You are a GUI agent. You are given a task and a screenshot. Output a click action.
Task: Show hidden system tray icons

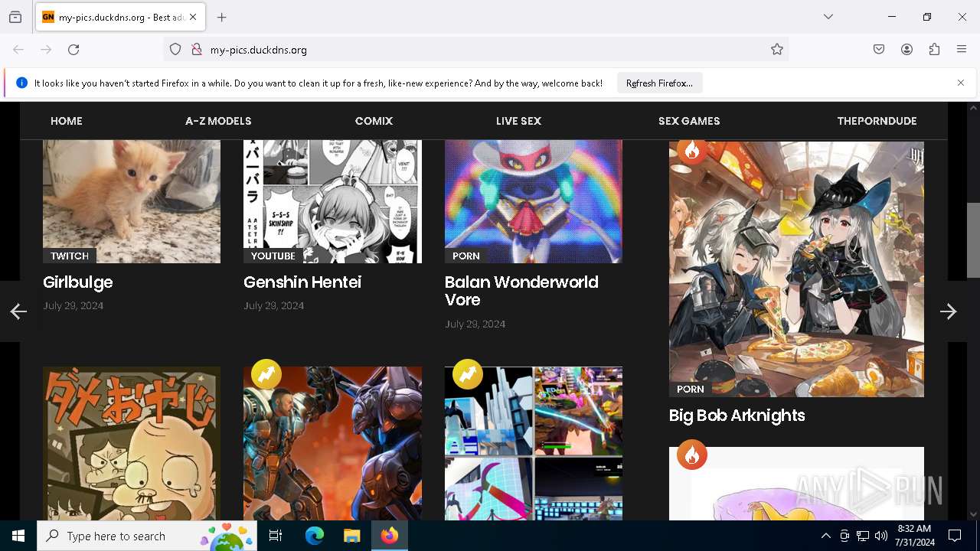(825, 536)
